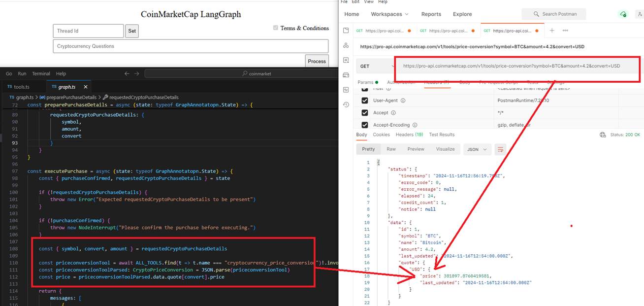Screen dimensions: 644x306
Task: Click the network globe icon next to Status
Action: [603, 135]
